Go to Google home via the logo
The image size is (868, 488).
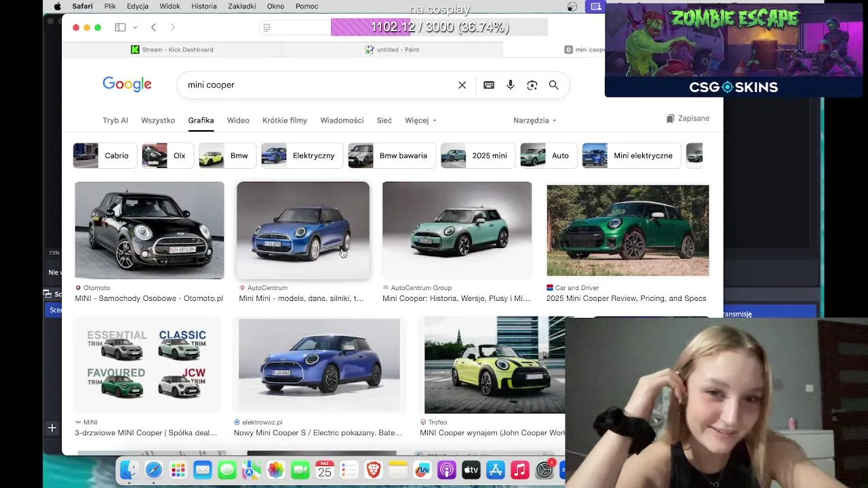pos(127,84)
